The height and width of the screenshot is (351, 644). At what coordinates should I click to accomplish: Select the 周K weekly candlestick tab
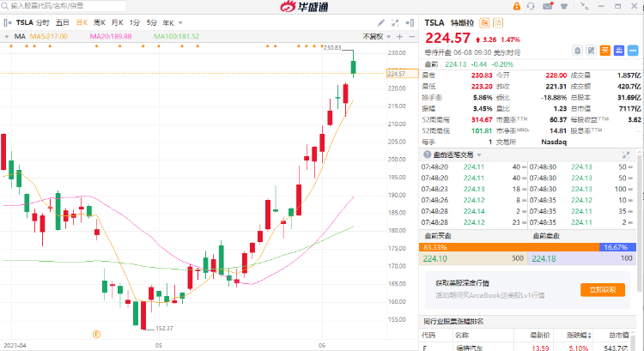[x=100, y=22]
